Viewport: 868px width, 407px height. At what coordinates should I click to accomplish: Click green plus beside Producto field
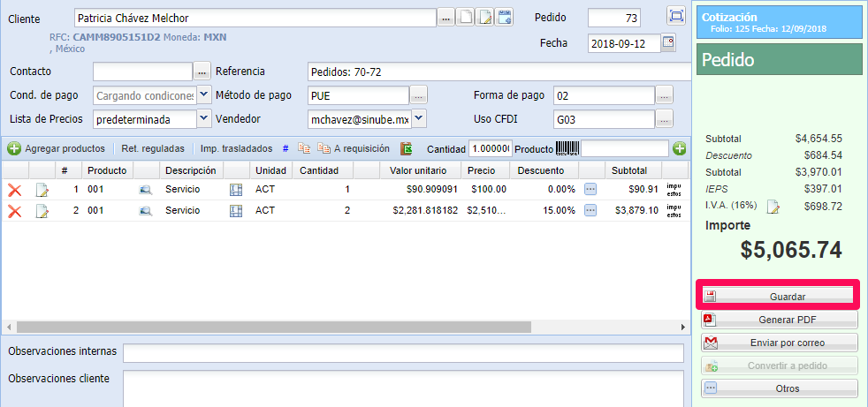[x=680, y=148]
